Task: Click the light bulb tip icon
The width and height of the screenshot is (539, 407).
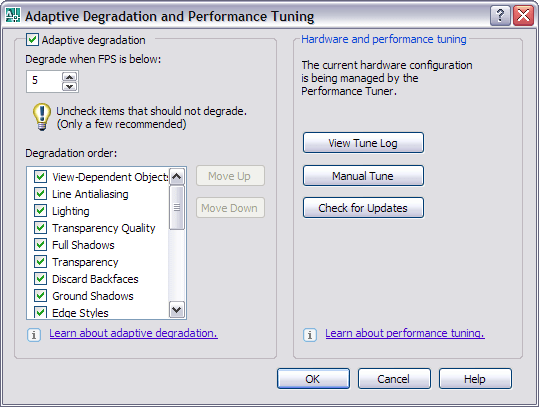Action: coord(42,117)
